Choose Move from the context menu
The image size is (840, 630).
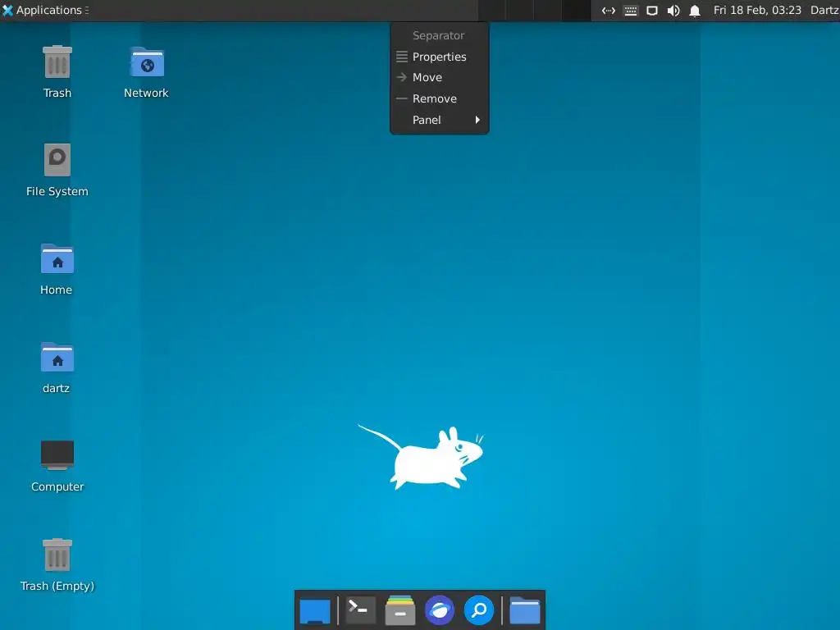(440, 78)
